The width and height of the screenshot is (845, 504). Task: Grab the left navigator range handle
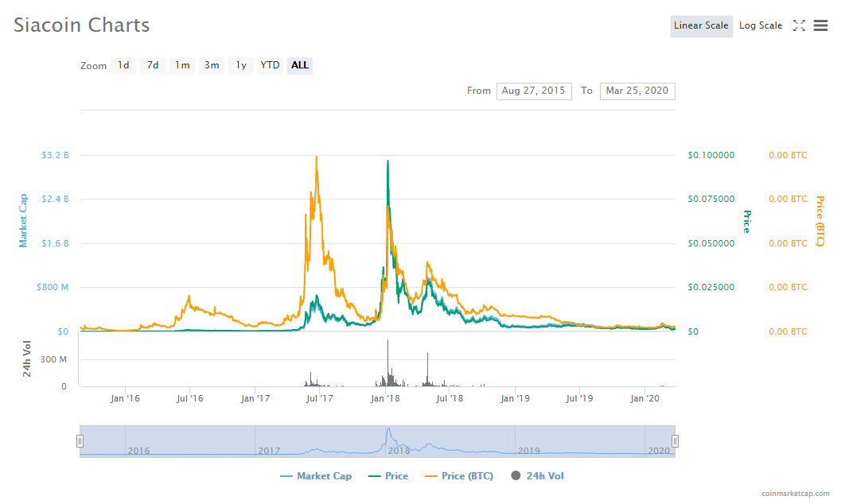click(x=80, y=441)
